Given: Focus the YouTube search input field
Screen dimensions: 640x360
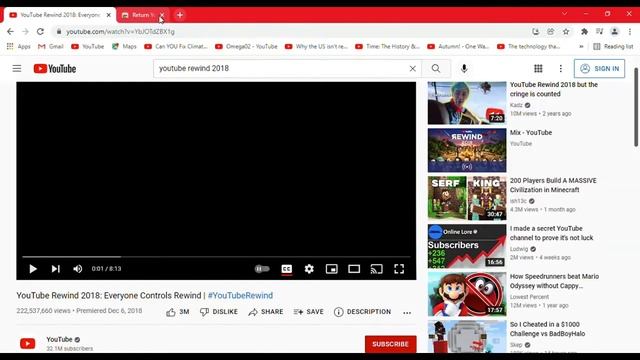Looking at the screenshot, I should pos(282,69).
